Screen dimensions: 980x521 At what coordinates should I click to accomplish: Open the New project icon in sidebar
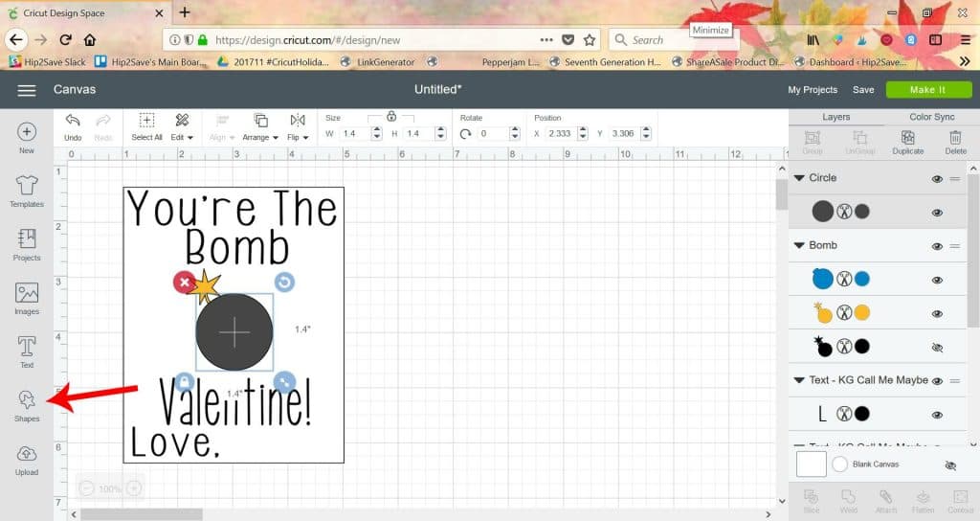[26, 138]
